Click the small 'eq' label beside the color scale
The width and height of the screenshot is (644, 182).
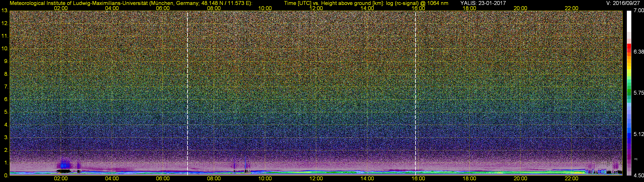click(x=636, y=159)
